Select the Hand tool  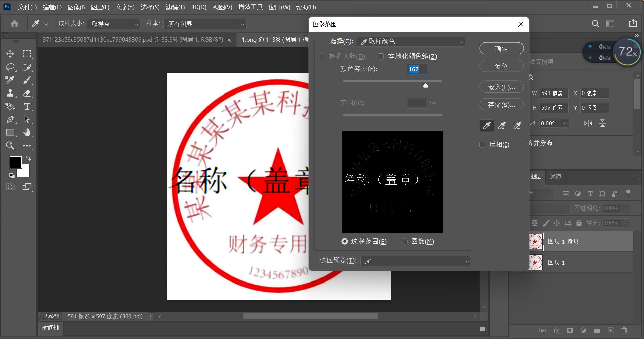point(27,132)
